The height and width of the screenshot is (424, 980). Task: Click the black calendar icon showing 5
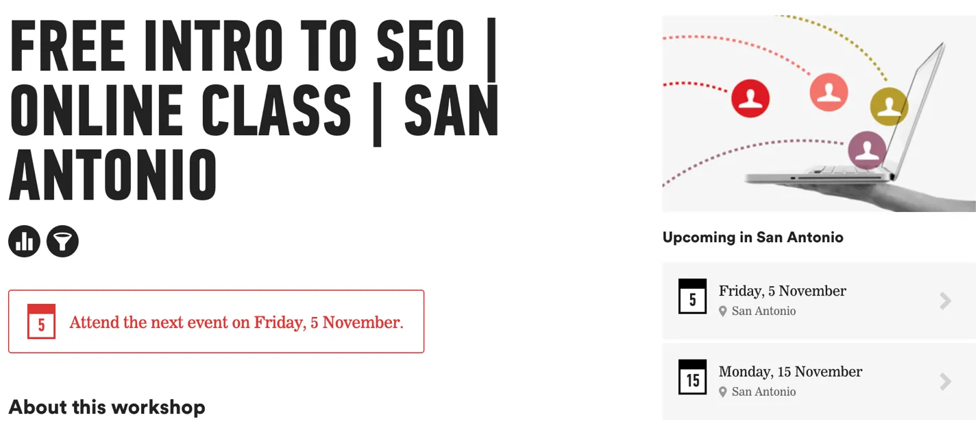point(692,297)
